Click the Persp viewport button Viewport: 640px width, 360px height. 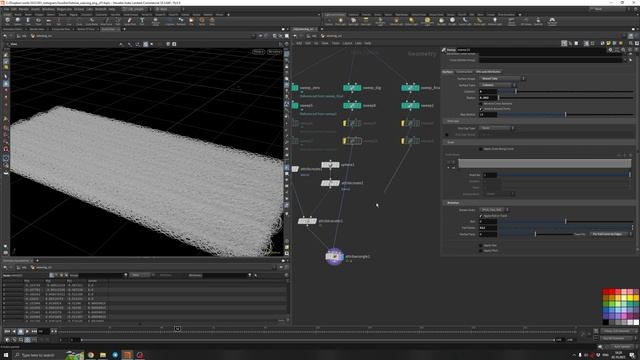click(258, 52)
